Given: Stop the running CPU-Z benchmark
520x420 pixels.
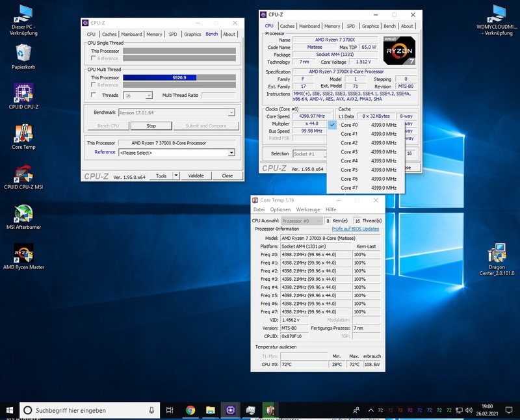Looking at the screenshot, I should coord(151,126).
